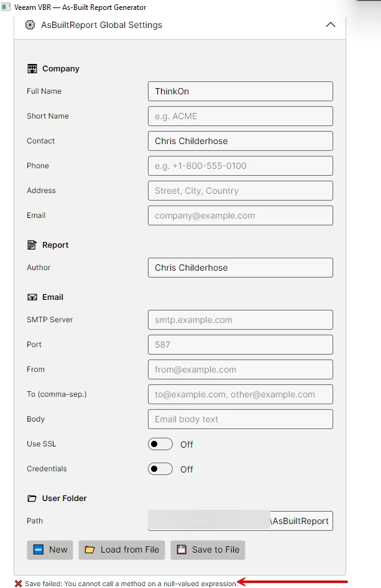Toggle the Use SSL switch
This screenshot has width=381, height=588.
coord(160,444)
